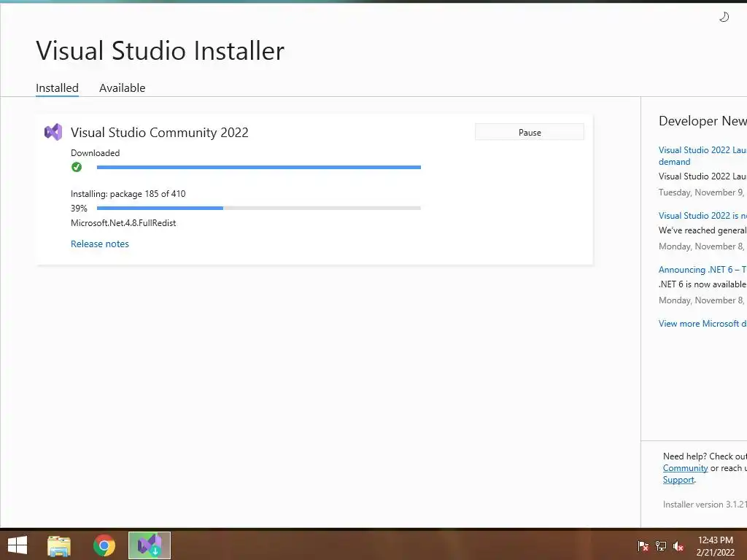
Task: Select 'Installing: package 185 of 410' text
Action: tap(128, 194)
